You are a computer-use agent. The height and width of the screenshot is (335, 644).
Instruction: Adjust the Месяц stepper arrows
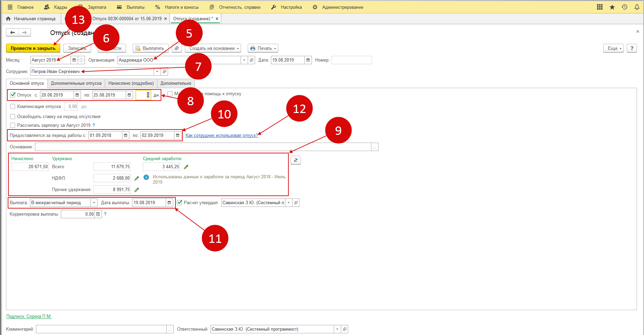[x=81, y=60]
